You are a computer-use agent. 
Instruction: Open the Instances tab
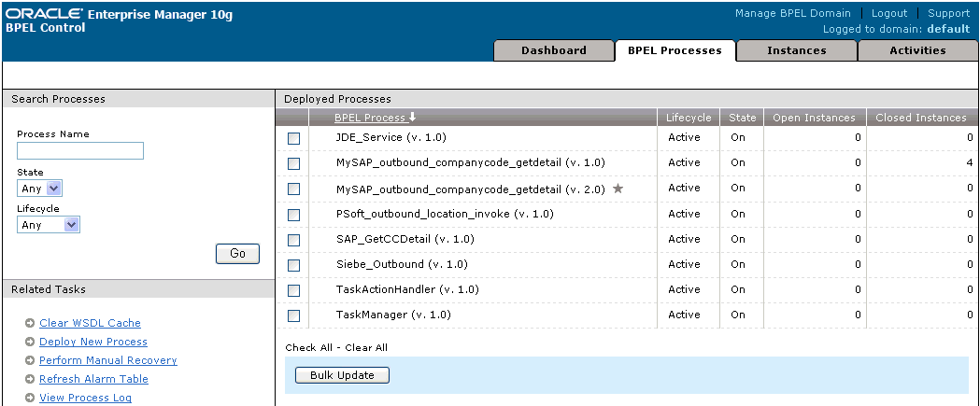(796, 50)
